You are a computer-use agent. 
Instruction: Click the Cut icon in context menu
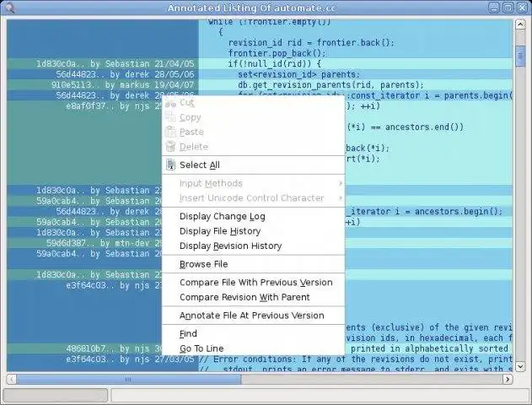click(x=170, y=103)
